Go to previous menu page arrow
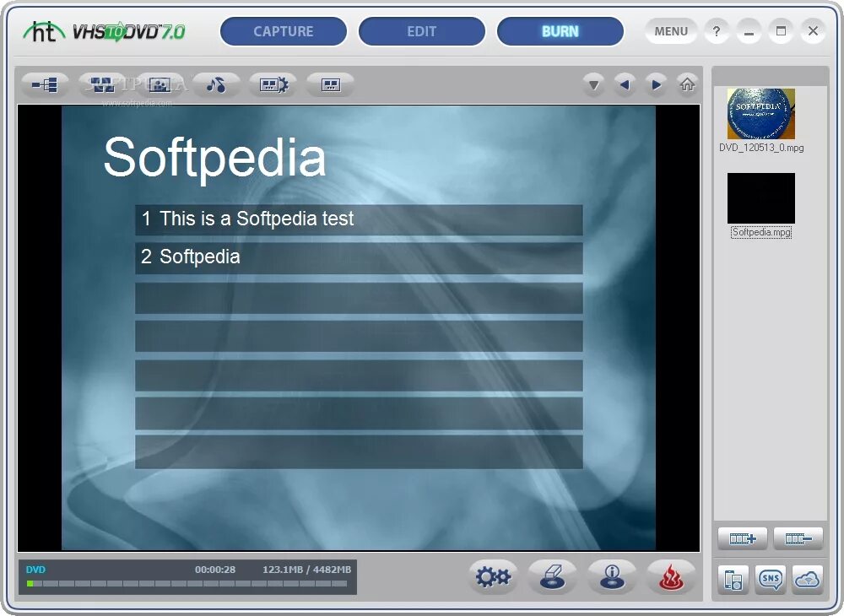The image size is (844, 616). (625, 85)
